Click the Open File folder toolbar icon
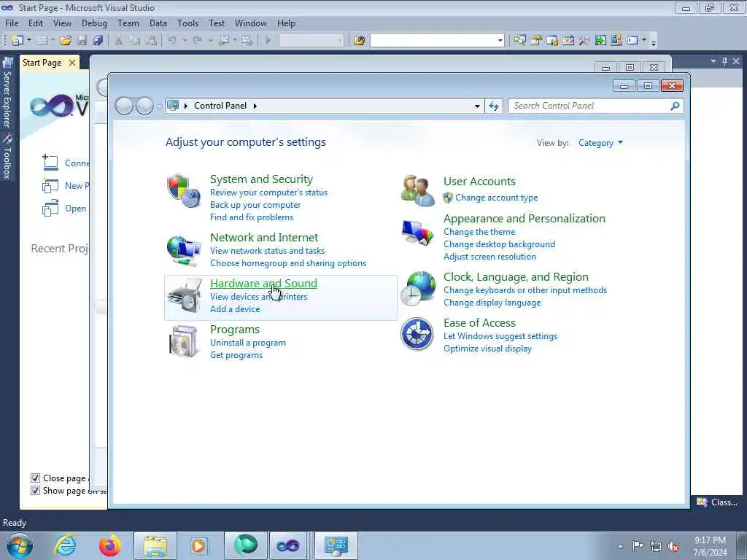 (x=65, y=41)
